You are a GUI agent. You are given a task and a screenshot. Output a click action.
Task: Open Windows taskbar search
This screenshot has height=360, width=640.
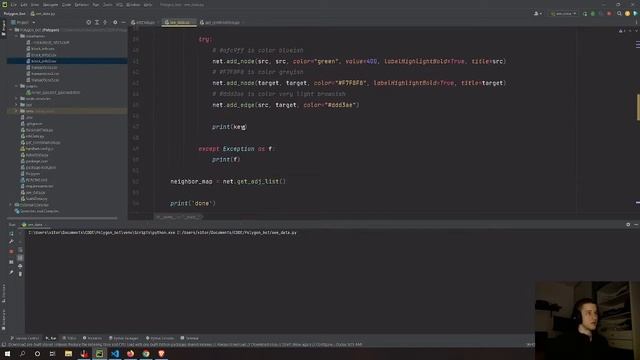tap(22, 353)
